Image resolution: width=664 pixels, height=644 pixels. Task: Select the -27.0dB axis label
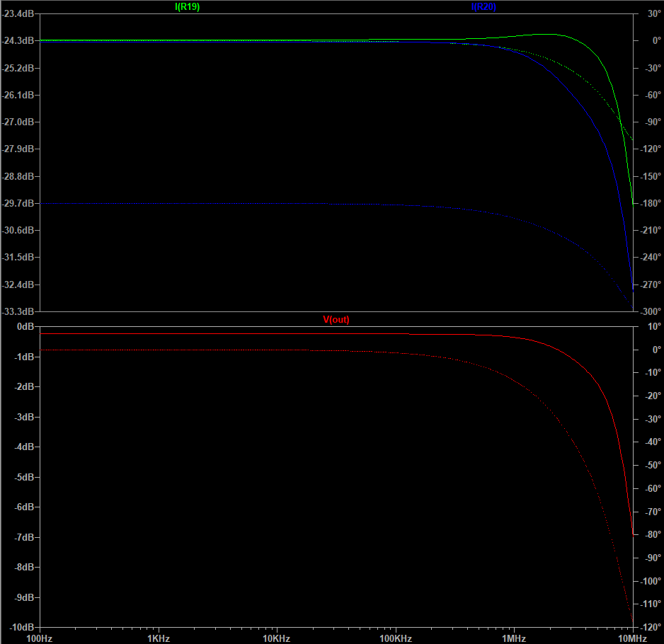click(18, 122)
